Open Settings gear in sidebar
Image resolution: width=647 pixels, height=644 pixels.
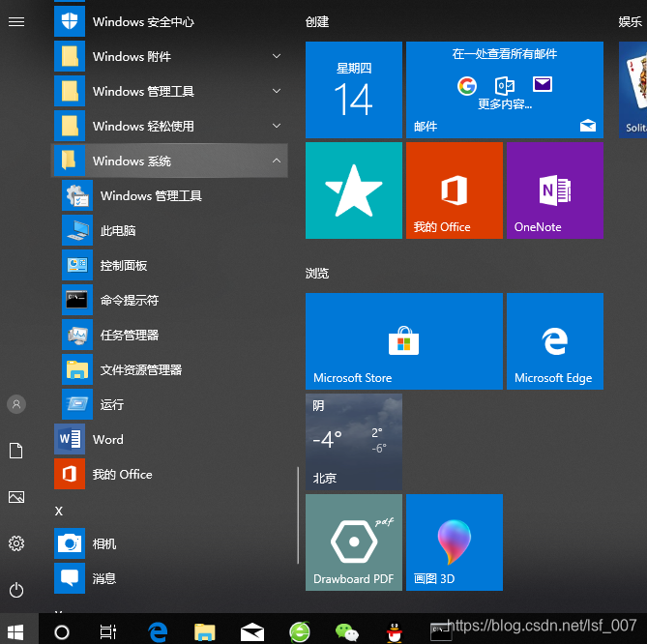(16, 543)
